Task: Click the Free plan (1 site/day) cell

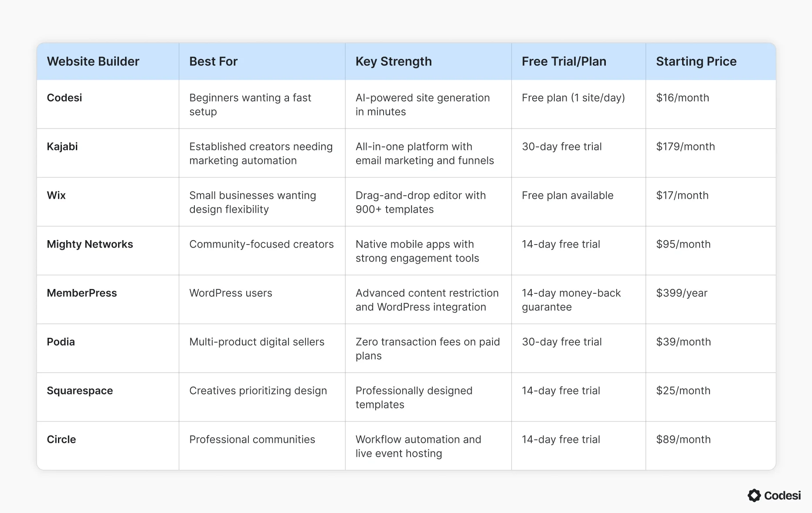Action: (573, 98)
